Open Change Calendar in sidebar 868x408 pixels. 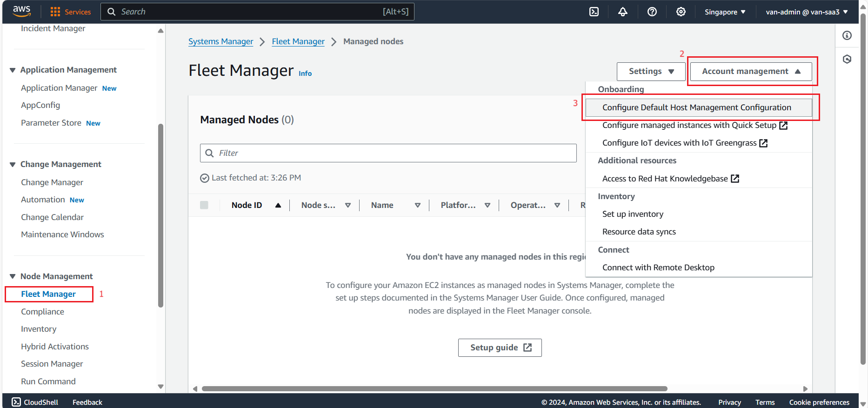point(52,217)
